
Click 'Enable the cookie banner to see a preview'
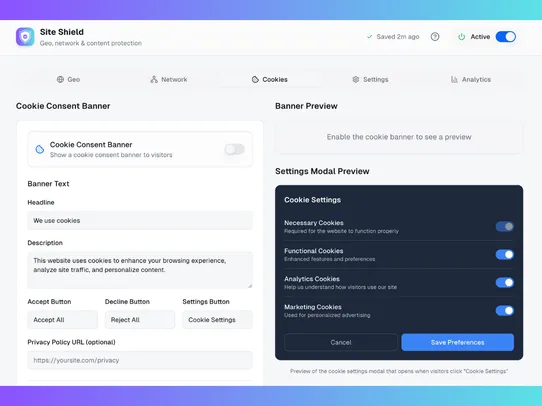(399, 137)
